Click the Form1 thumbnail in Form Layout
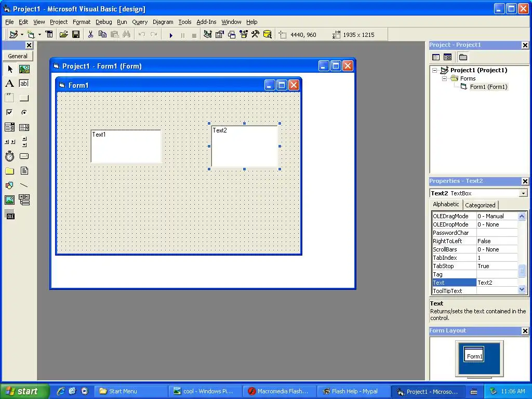This screenshot has width=532, height=399. pyautogui.click(x=474, y=355)
